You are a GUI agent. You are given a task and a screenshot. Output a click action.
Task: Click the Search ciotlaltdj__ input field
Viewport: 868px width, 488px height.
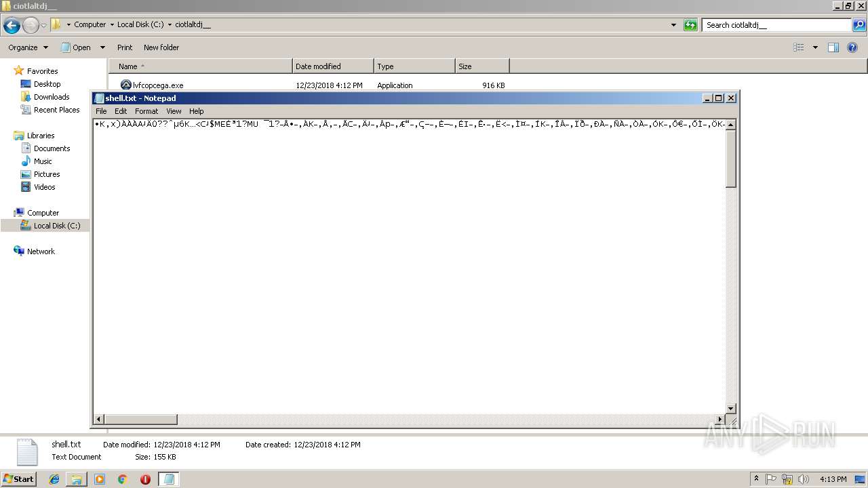(x=777, y=25)
